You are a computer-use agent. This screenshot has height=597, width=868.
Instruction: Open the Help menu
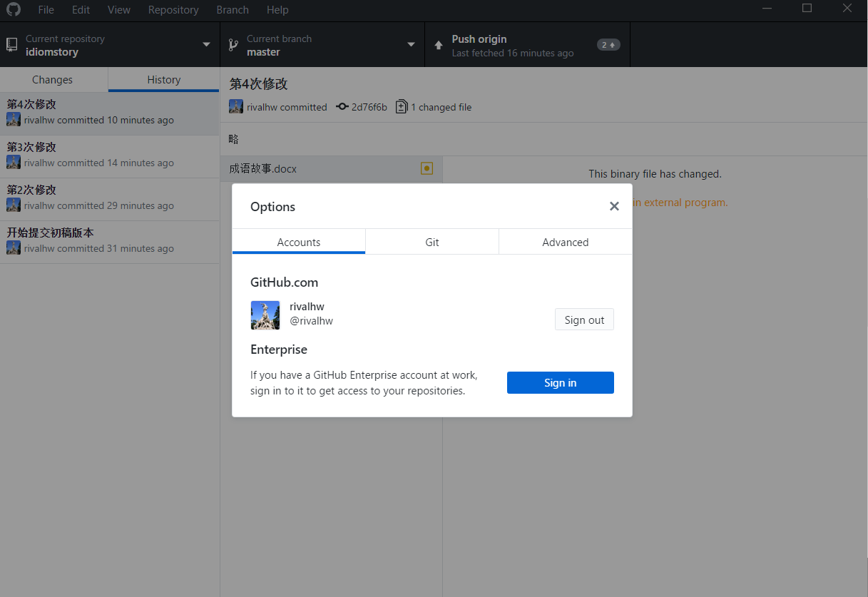point(277,10)
